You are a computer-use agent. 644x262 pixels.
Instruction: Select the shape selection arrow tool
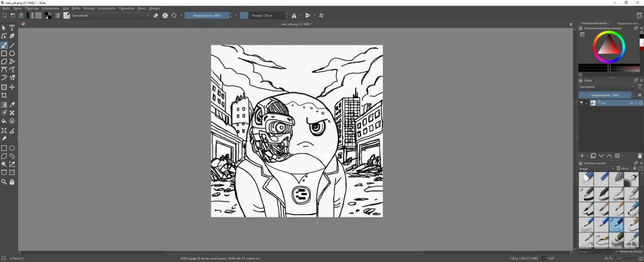point(4,28)
